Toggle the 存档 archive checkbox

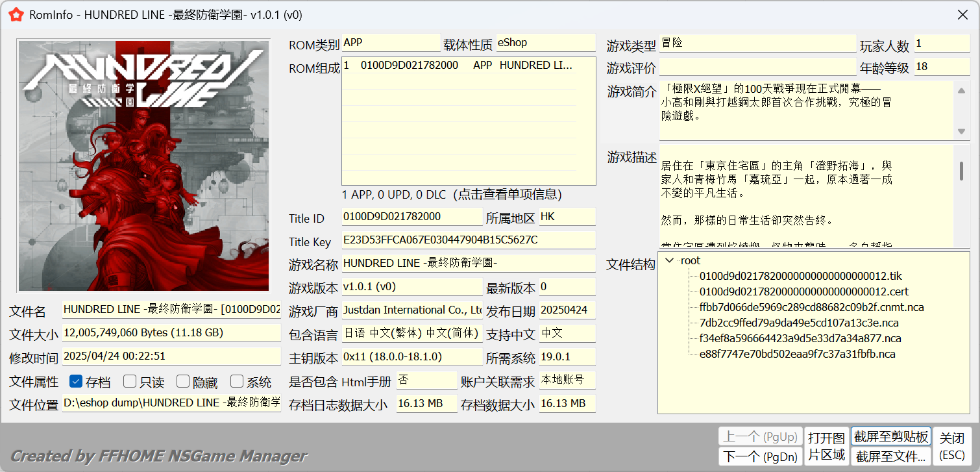coord(75,382)
